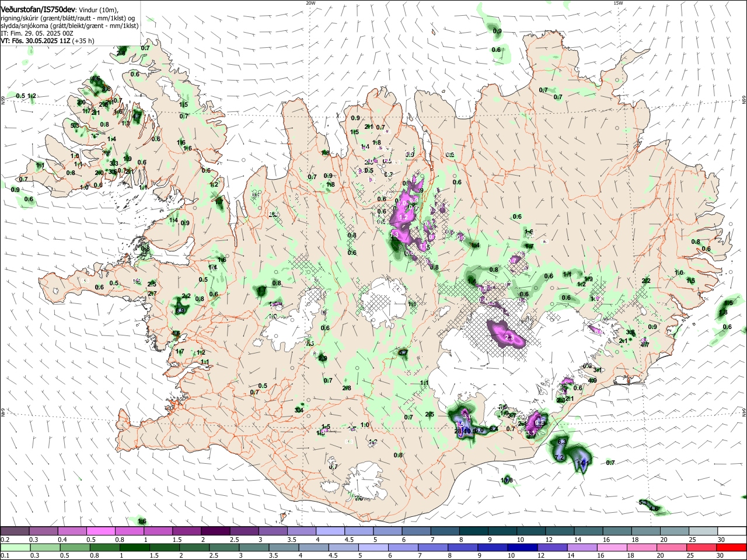The height and width of the screenshot is (560, 747).
Task: Click the pale green 0.1 rain legend swatch
Action: point(15,547)
